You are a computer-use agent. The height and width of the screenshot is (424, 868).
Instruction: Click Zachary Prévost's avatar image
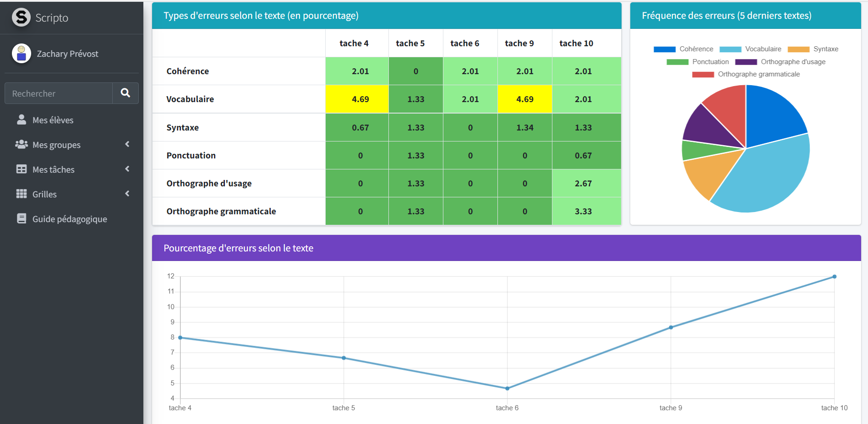21,54
